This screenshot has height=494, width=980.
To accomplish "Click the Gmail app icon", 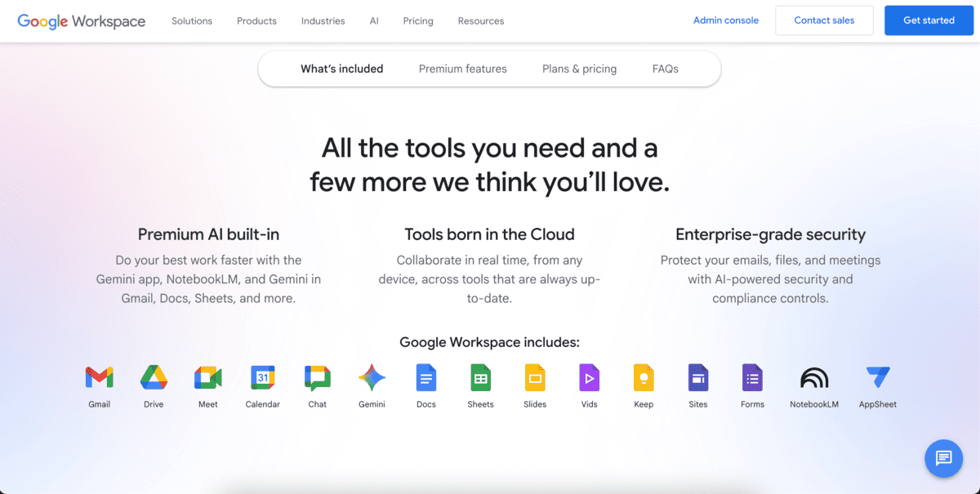I will 99,377.
